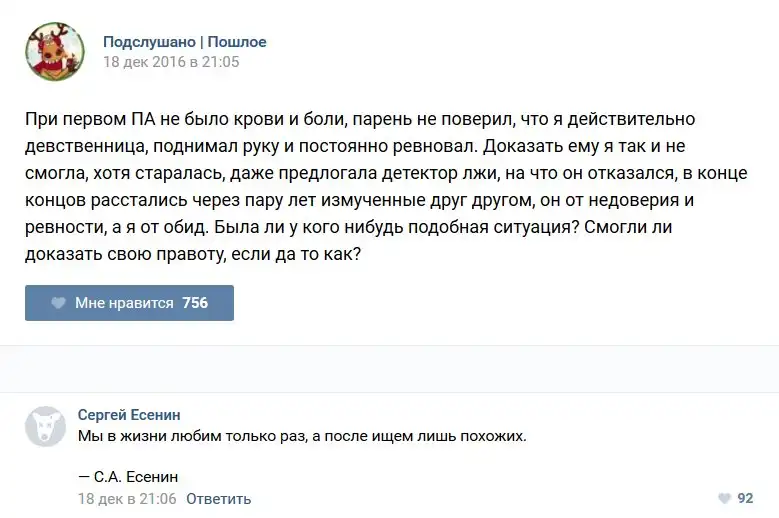
Task: Click the first line starting "При первом ПА"
Action: 360,119
